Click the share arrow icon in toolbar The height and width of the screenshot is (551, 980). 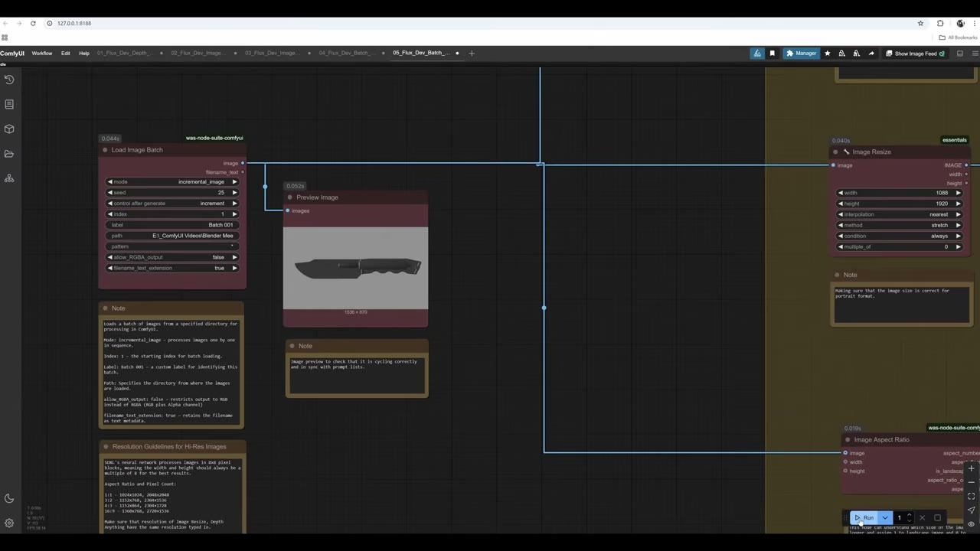point(871,54)
